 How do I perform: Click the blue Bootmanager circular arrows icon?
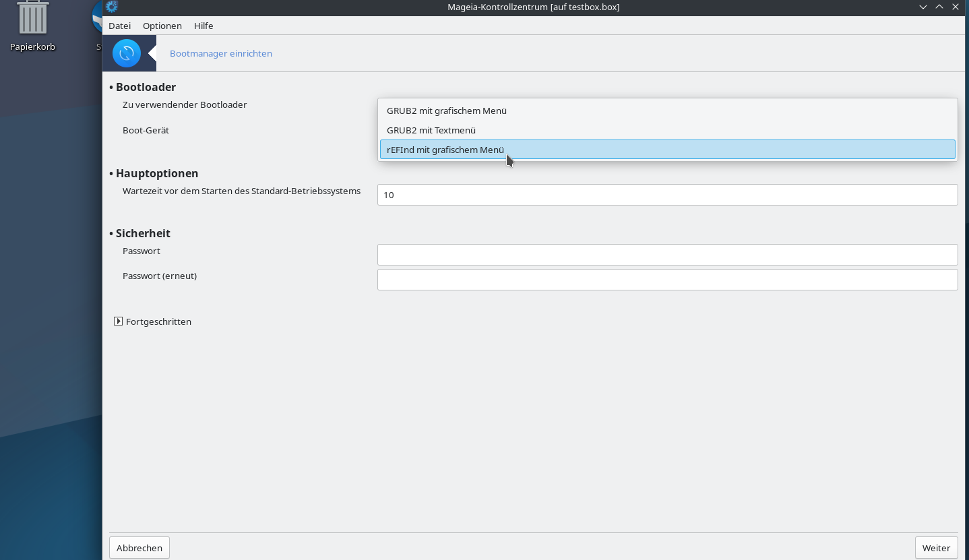coord(127,53)
